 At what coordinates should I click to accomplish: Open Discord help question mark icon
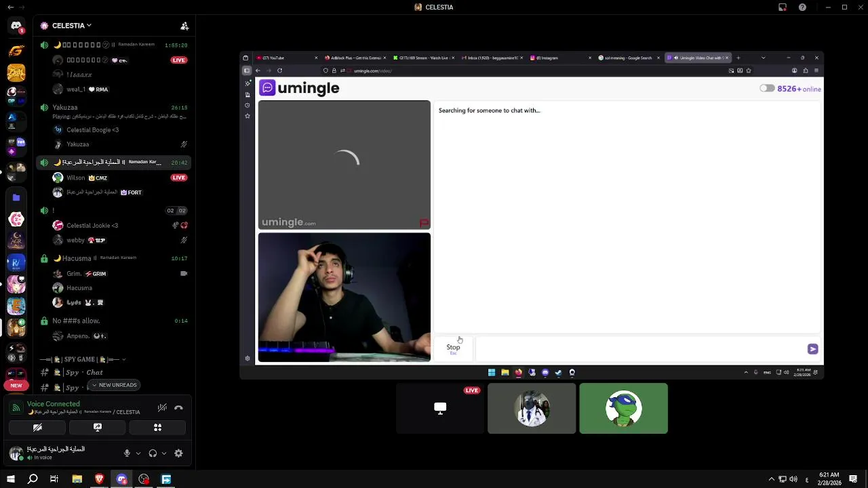(x=802, y=7)
